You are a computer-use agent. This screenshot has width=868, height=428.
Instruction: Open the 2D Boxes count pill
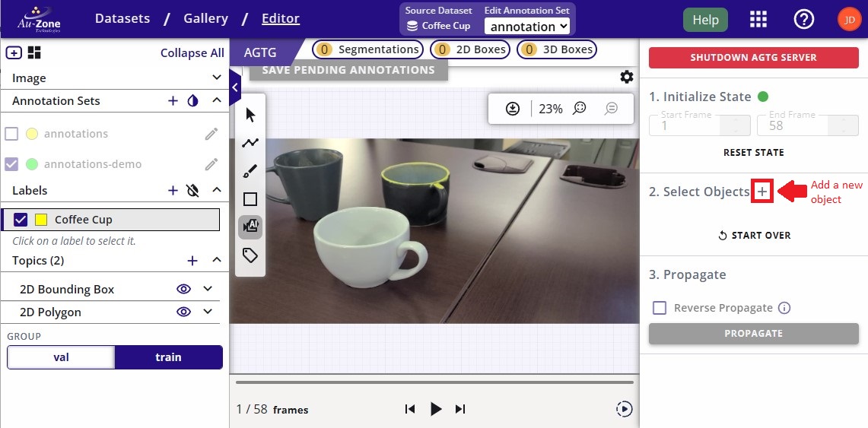[x=470, y=49]
